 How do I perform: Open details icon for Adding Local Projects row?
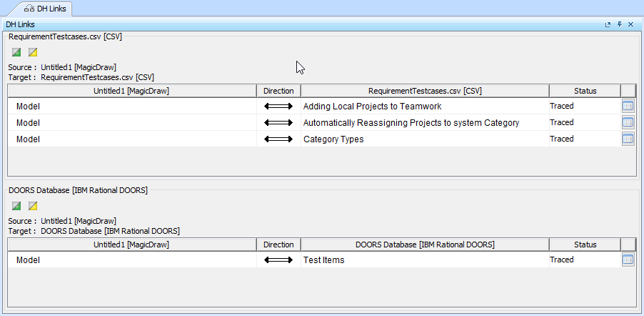tap(628, 106)
